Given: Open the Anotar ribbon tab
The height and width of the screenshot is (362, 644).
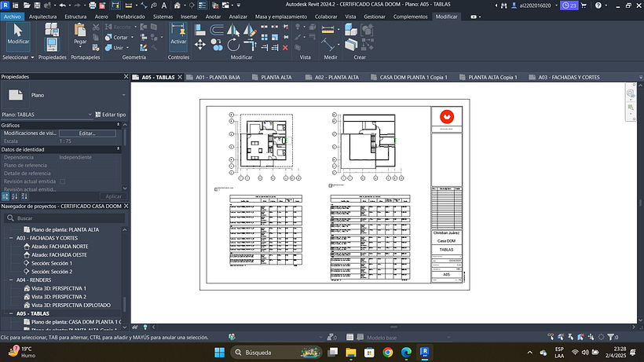Looking at the screenshot, I should click(213, 16).
